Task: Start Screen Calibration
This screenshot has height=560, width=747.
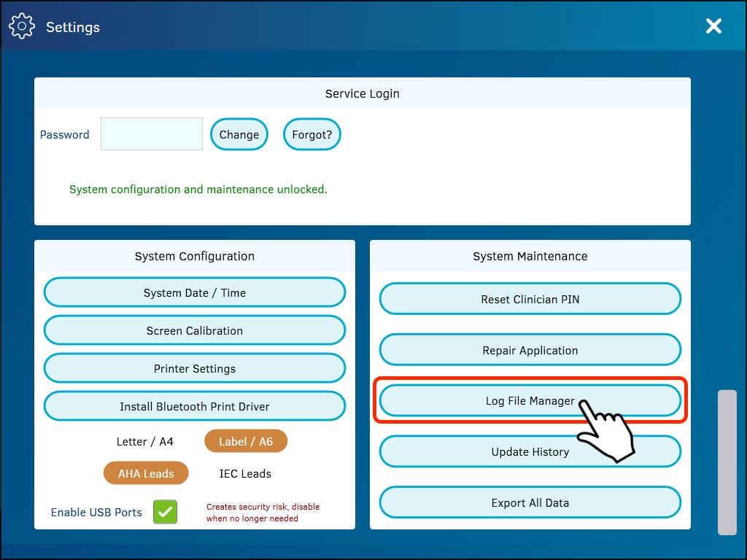Action: 194,330
